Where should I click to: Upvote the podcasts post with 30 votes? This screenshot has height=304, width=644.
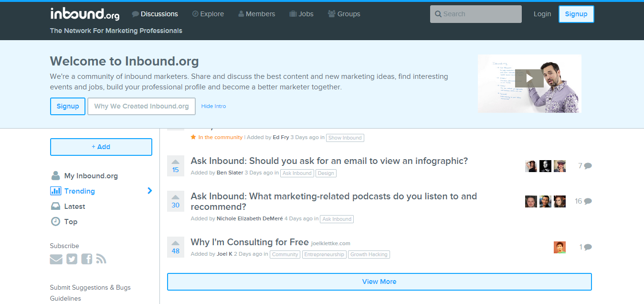175,201
